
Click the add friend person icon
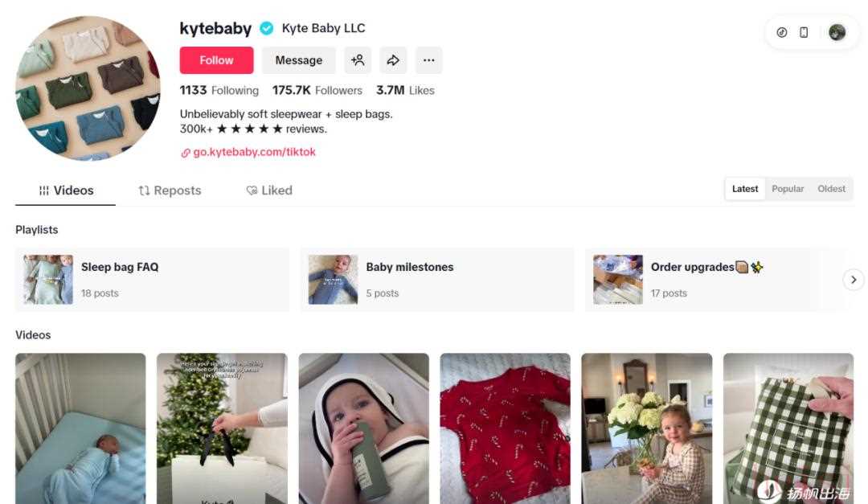(x=358, y=59)
